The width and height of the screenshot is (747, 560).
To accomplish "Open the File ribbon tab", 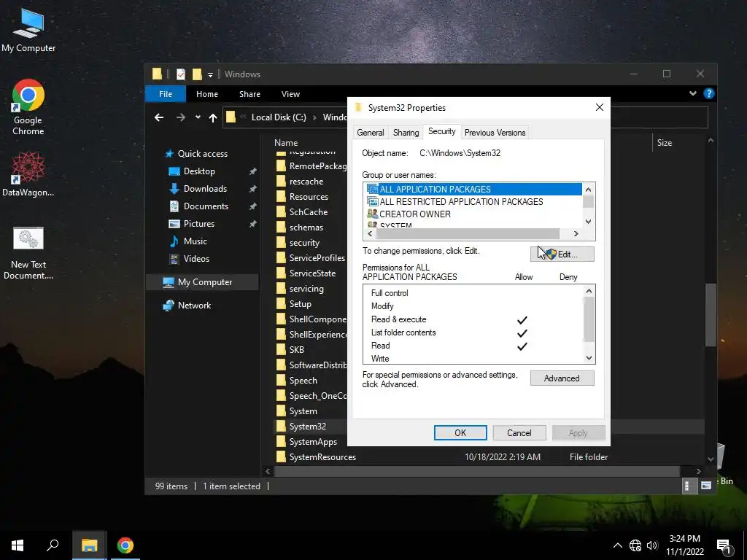I will 166,94.
